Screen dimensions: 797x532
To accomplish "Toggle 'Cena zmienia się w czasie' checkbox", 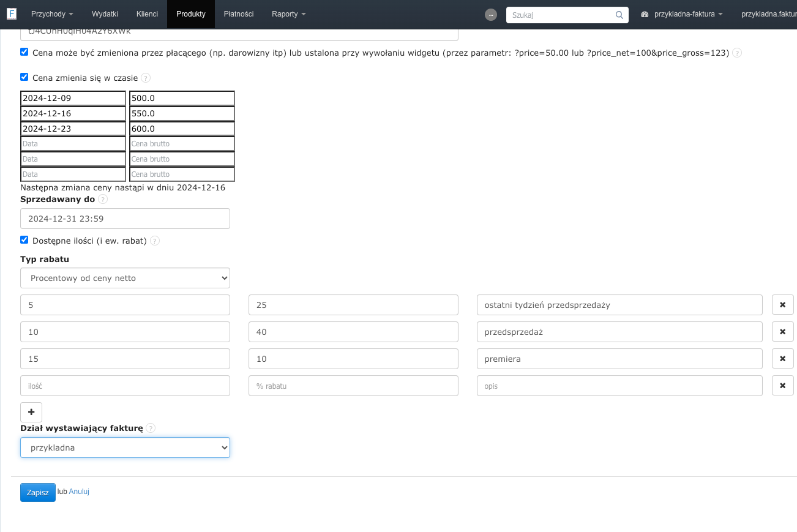I will pyautogui.click(x=24, y=77).
